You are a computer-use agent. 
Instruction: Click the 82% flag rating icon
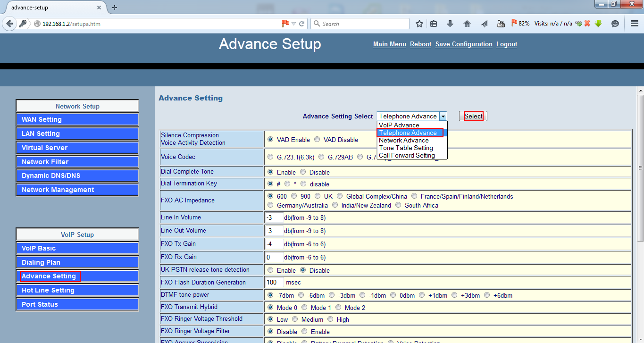tap(520, 23)
